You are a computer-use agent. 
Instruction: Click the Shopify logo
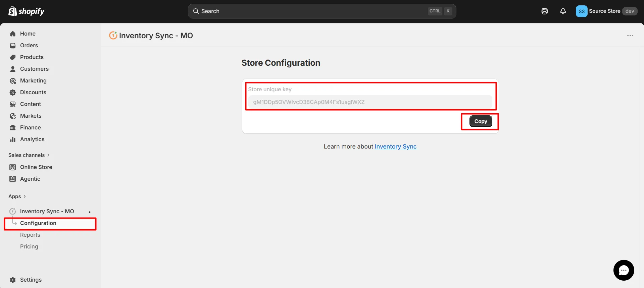(x=26, y=11)
